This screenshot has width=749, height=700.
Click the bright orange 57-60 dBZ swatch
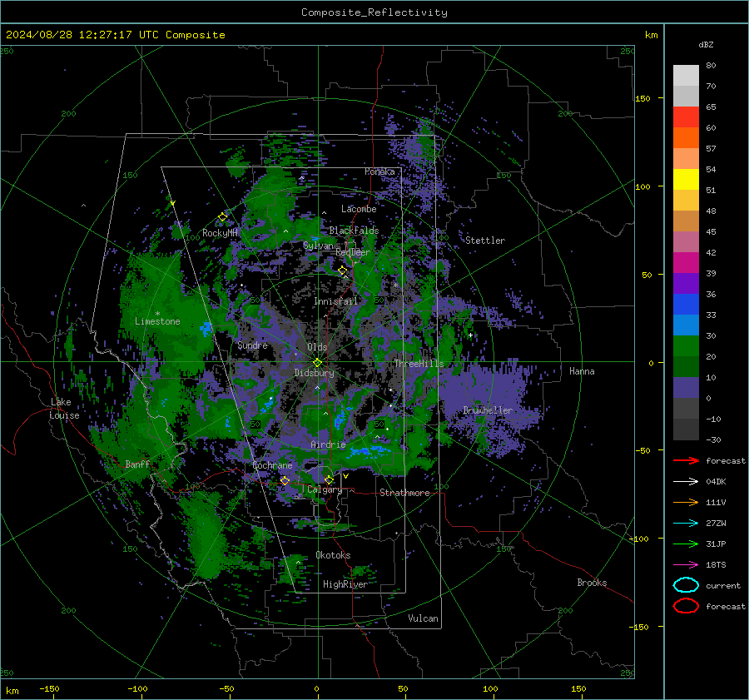[686, 138]
